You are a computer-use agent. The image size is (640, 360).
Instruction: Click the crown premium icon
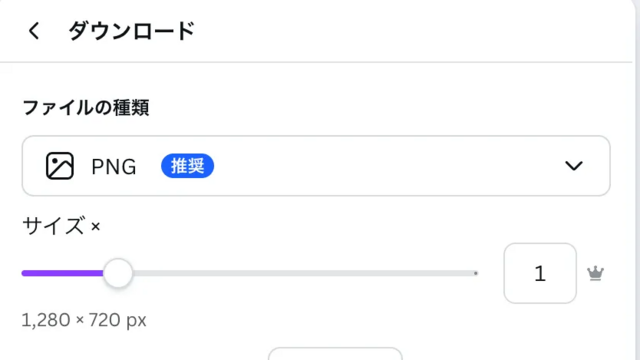(596, 273)
